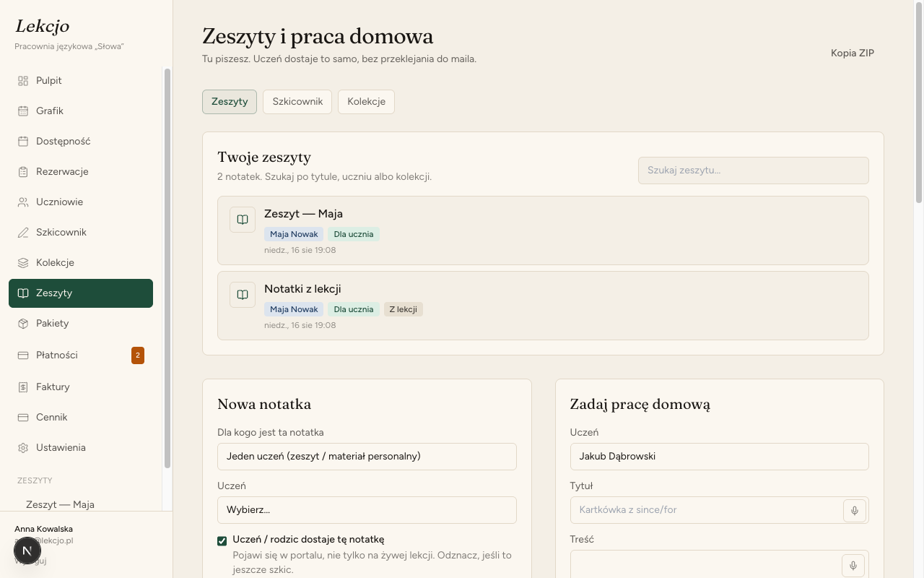Open the Notatki z lekcji notebook title
The height and width of the screenshot is (578, 924).
click(302, 289)
